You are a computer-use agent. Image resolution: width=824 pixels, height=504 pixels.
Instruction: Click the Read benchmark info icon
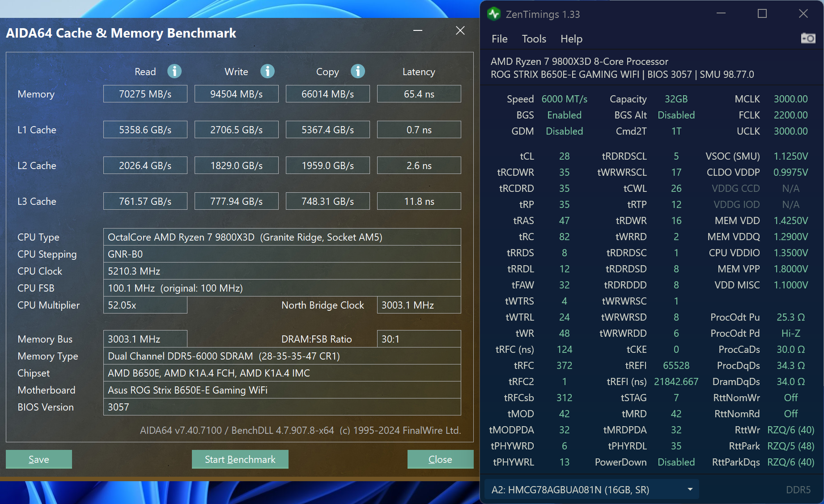(x=174, y=71)
